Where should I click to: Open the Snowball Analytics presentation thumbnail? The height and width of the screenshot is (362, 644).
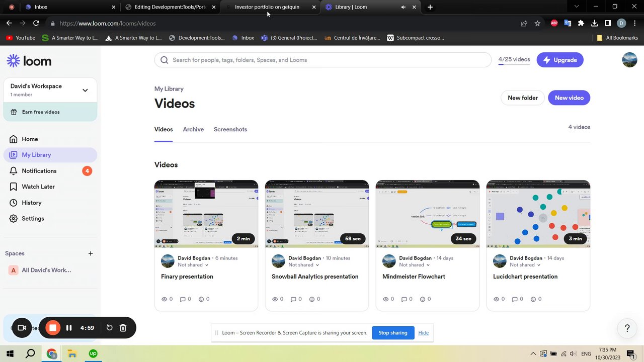[x=317, y=214]
